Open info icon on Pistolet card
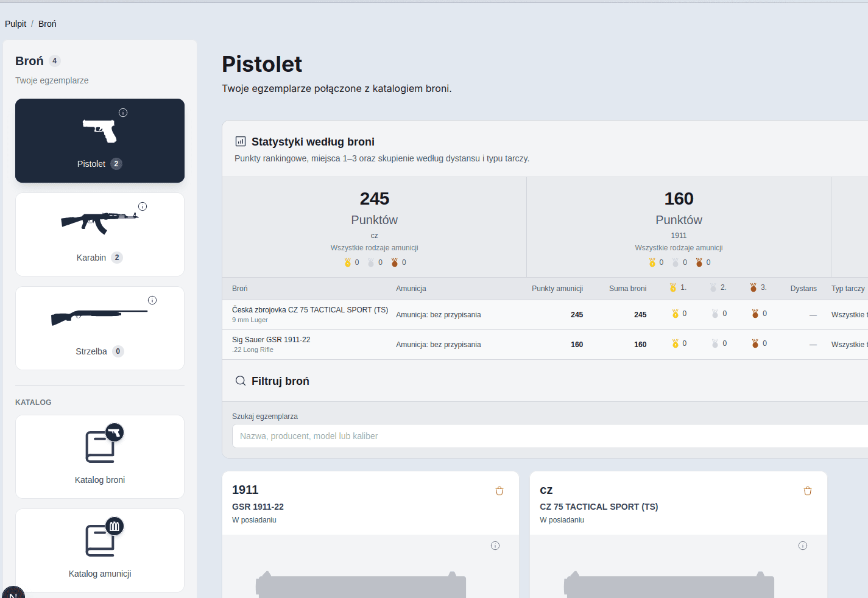The image size is (868, 598). click(x=123, y=113)
